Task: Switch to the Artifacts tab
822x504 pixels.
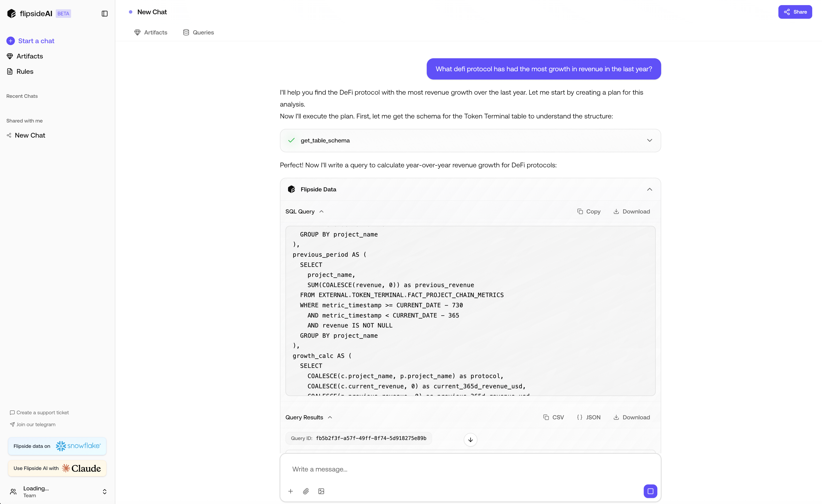Action: point(151,32)
